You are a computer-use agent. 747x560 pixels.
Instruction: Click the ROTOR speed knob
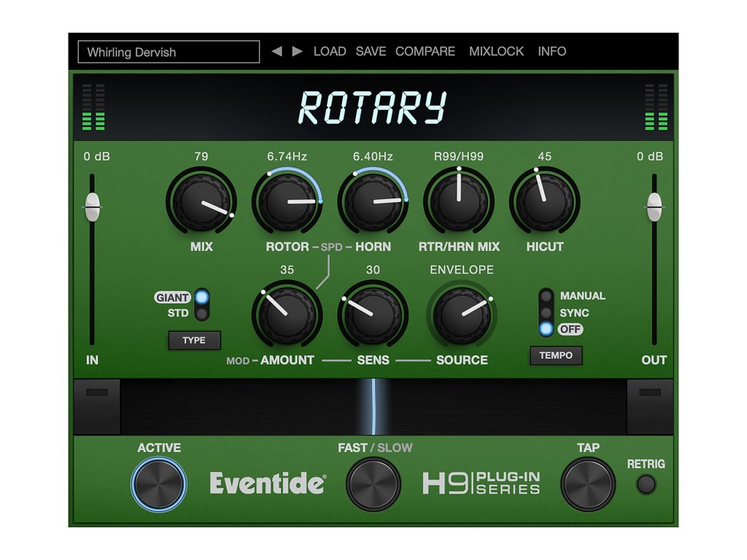(287, 201)
